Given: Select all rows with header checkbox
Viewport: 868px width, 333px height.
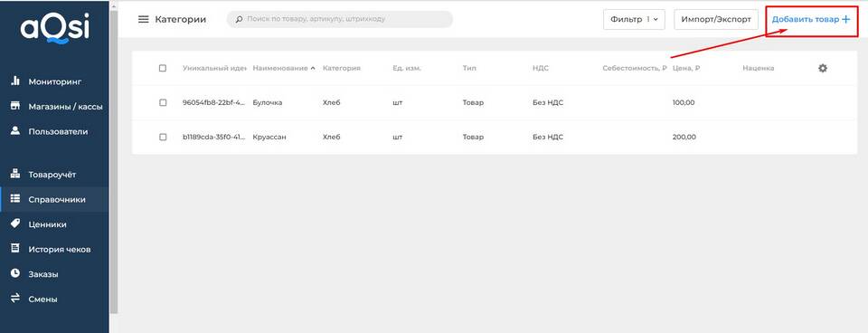Looking at the screenshot, I should pyautogui.click(x=163, y=68).
